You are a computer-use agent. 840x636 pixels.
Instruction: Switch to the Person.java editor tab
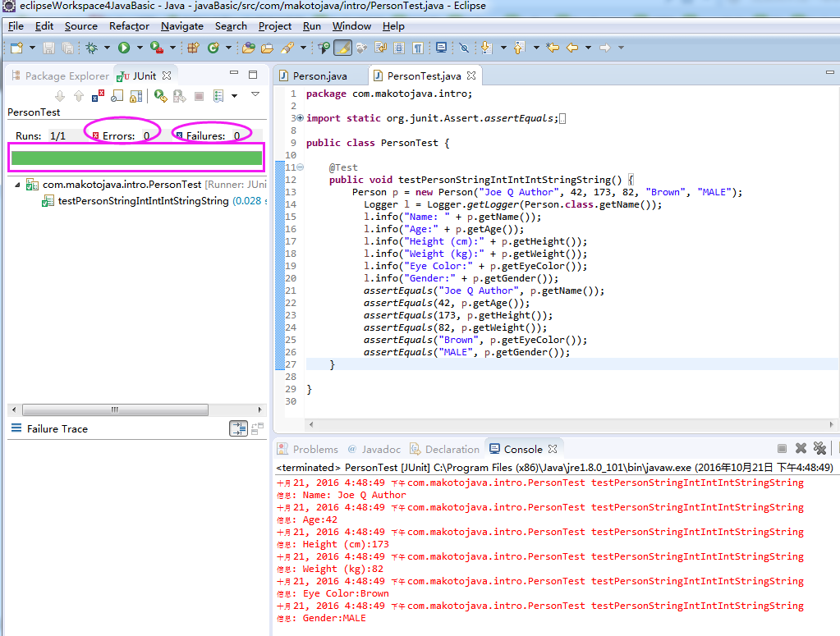319,76
